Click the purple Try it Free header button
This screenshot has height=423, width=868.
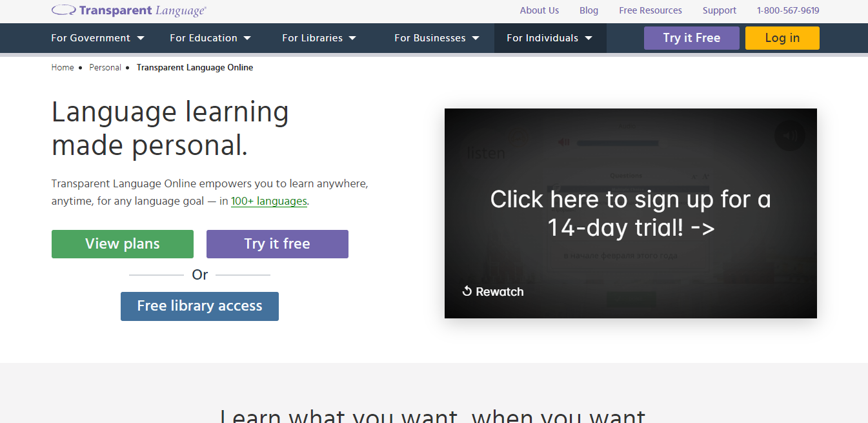coord(691,38)
